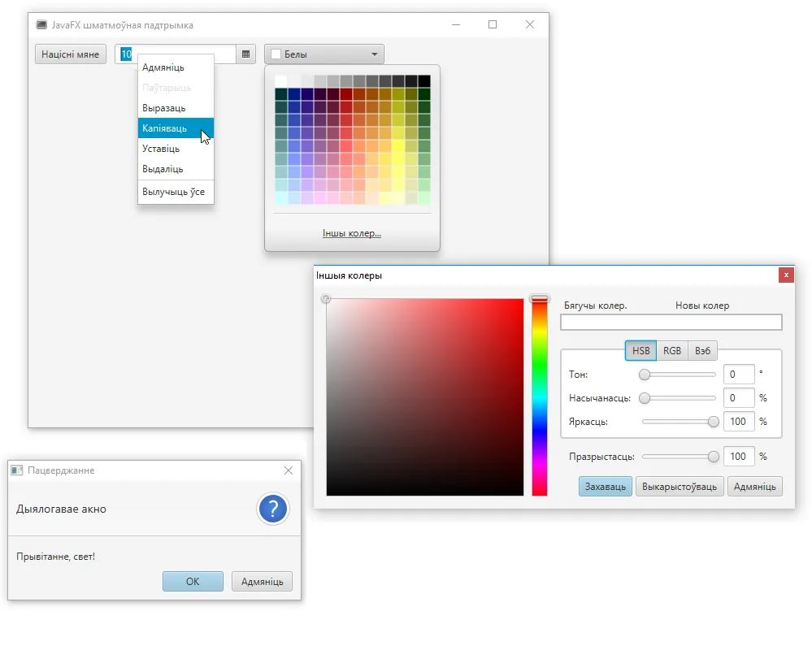Close the JavaFX main window
This screenshot has width=812, height=650.
(x=530, y=24)
